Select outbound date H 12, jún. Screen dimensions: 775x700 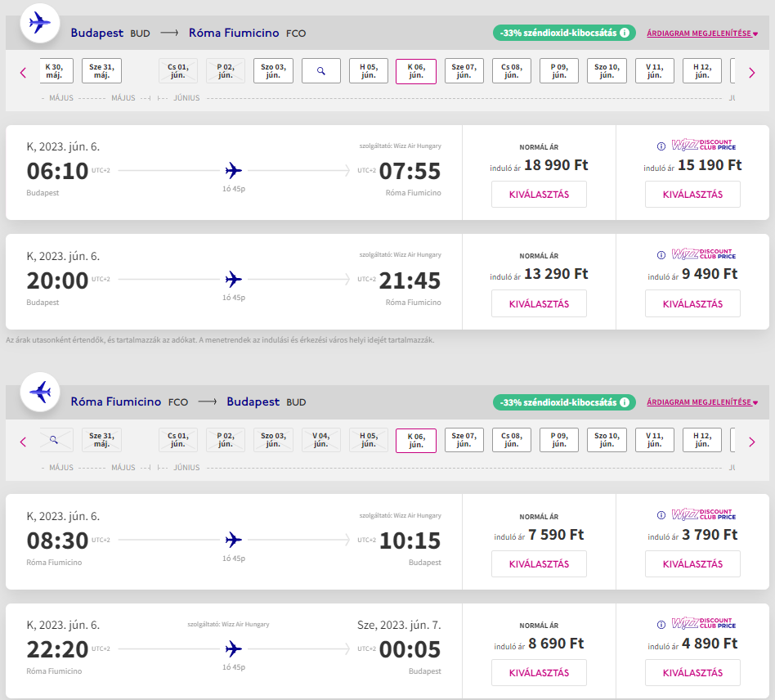pos(702,70)
